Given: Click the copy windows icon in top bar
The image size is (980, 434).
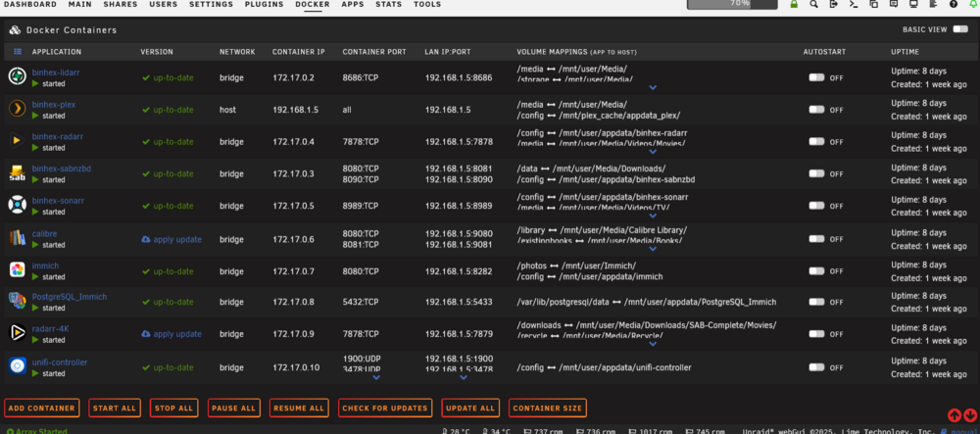Looking at the screenshot, I should point(874,4).
